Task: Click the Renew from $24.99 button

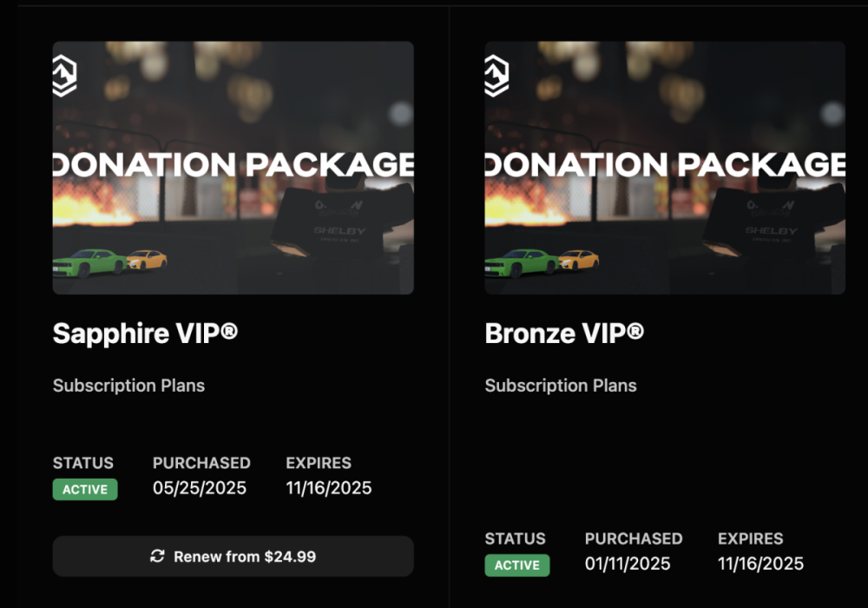Action: click(233, 556)
